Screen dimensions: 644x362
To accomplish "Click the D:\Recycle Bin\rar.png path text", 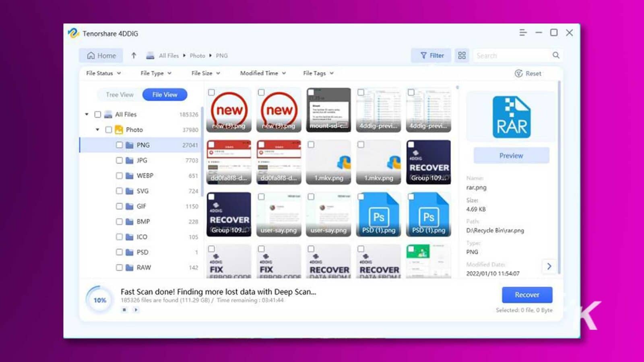I will tap(495, 230).
